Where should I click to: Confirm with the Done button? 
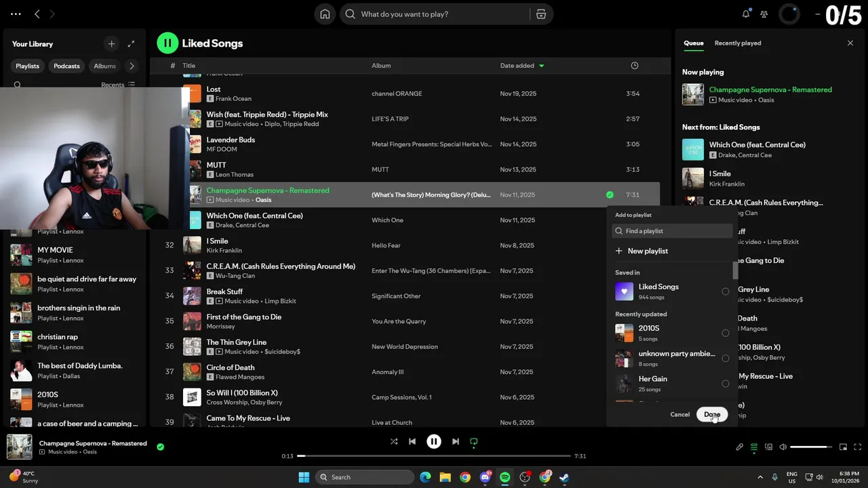[x=712, y=414]
